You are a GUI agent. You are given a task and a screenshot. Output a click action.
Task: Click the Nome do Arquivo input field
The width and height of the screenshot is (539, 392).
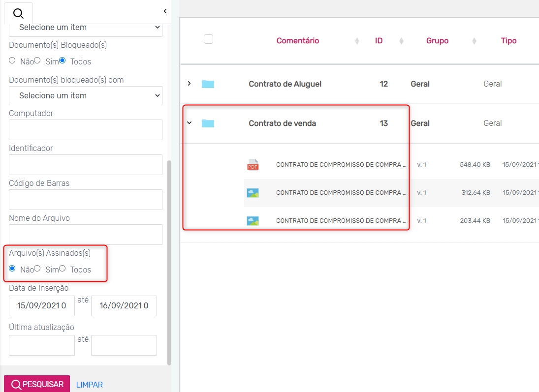pyautogui.click(x=86, y=235)
